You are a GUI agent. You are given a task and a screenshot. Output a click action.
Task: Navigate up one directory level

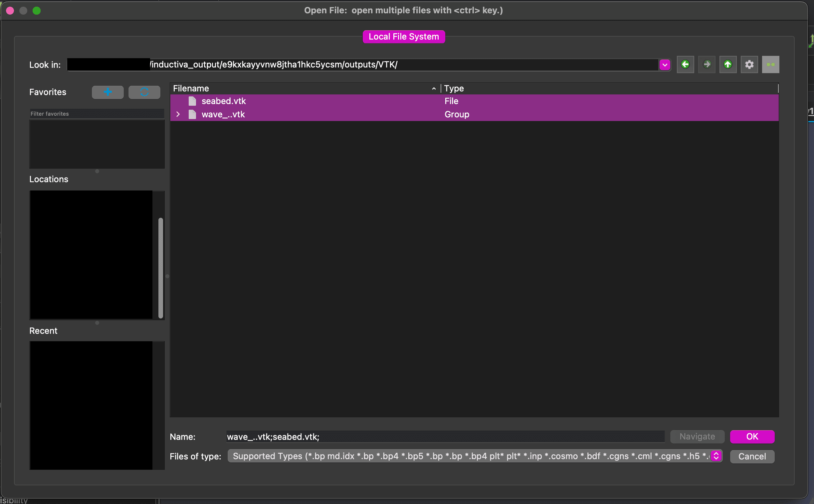[728, 64]
